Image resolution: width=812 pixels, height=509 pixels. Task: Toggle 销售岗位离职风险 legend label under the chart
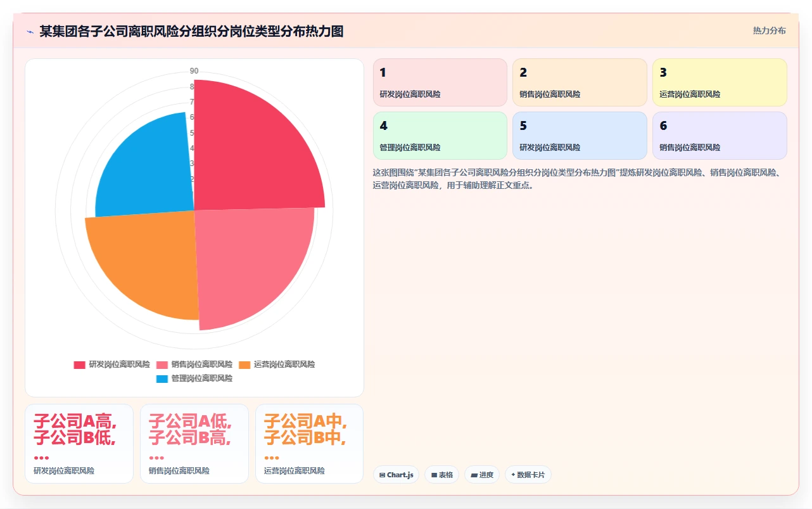point(201,364)
